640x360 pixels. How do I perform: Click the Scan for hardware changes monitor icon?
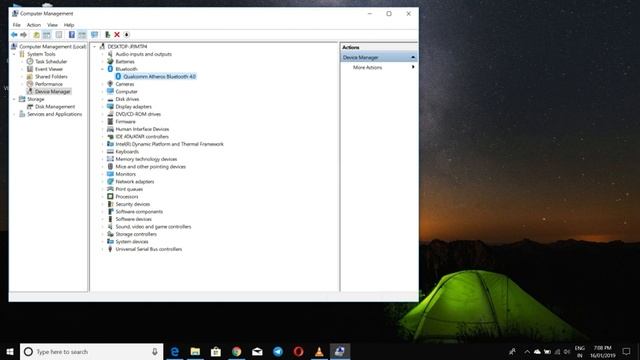click(x=95, y=35)
